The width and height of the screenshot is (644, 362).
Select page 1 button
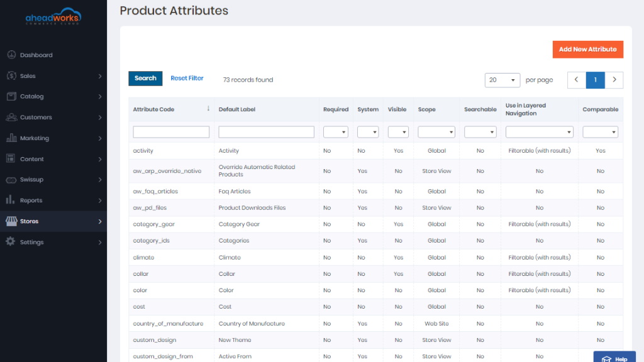coord(595,80)
